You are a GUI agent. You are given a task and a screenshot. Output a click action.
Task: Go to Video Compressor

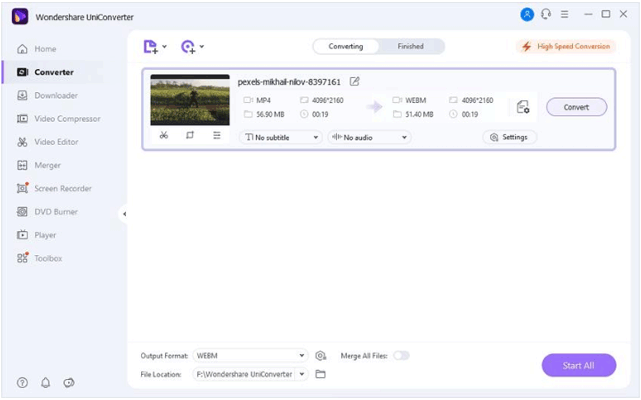(x=58, y=119)
